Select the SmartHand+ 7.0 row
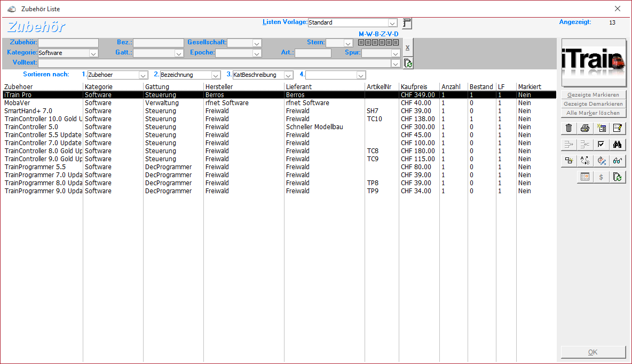 point(279,111)
